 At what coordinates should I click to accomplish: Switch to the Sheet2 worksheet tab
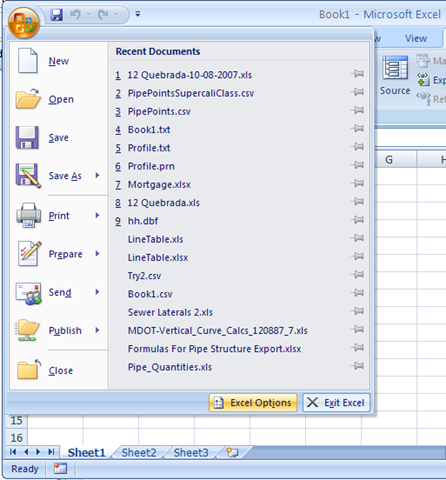(x=139, y=453)
